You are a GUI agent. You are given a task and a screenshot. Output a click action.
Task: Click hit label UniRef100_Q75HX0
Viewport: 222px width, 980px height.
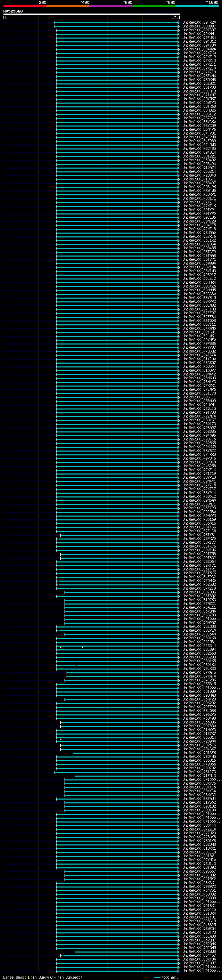199,581
